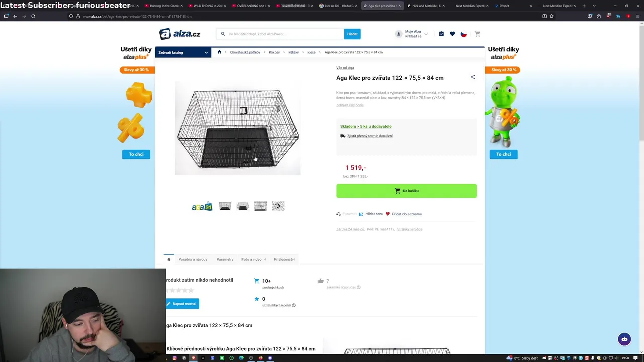Click the share icon beside product title
The image size is (644, 362).
(473, 77)
